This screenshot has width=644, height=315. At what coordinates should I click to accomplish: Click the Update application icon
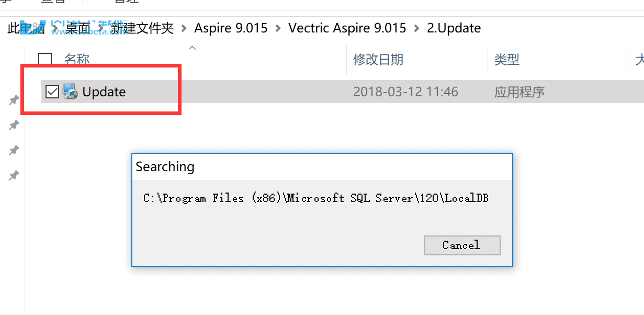[70, 92]
